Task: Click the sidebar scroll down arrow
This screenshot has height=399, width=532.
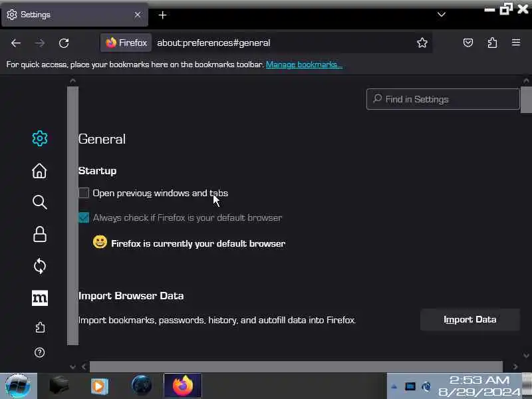Action: 72,367
